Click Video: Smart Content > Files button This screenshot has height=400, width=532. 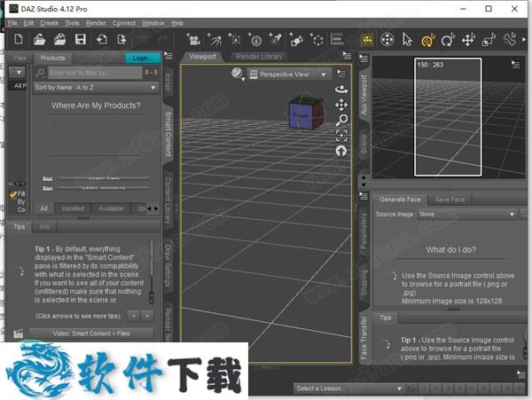click(x=91, y=333)
